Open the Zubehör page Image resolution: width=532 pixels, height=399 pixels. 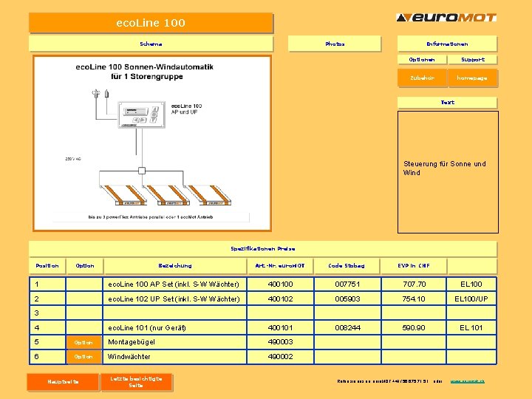click(x=423, y=78)
